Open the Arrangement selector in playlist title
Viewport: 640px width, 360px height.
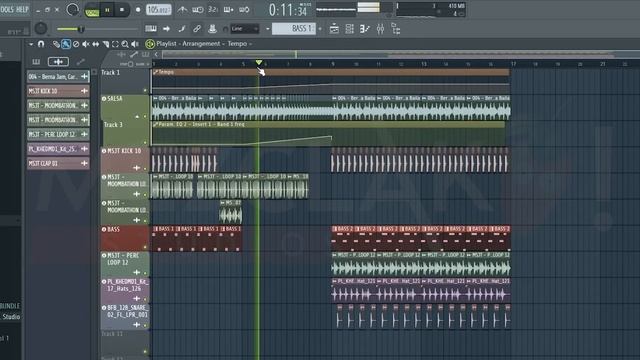(x=201, y=44)
